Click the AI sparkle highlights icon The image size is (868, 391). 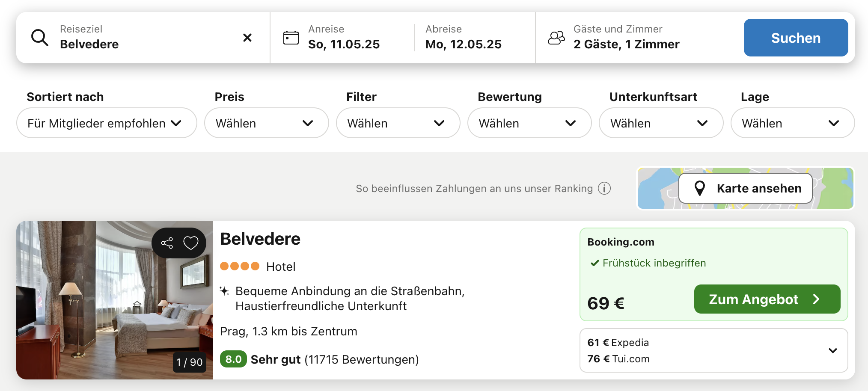click(x=224, y=291)
